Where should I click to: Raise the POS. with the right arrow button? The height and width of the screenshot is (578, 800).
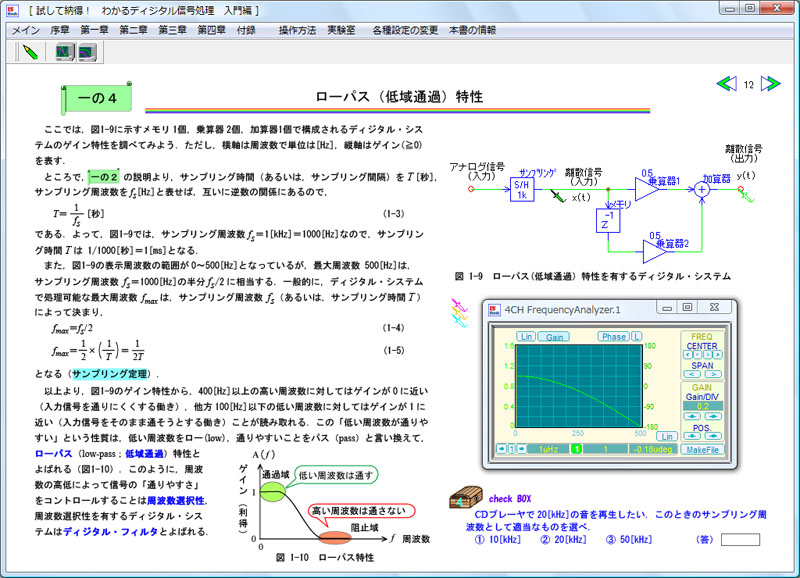click(x=713, y=436)
